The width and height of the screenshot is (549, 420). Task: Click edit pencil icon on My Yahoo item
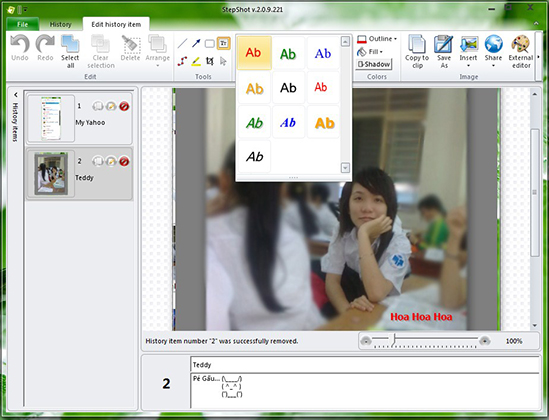(111, 106)
